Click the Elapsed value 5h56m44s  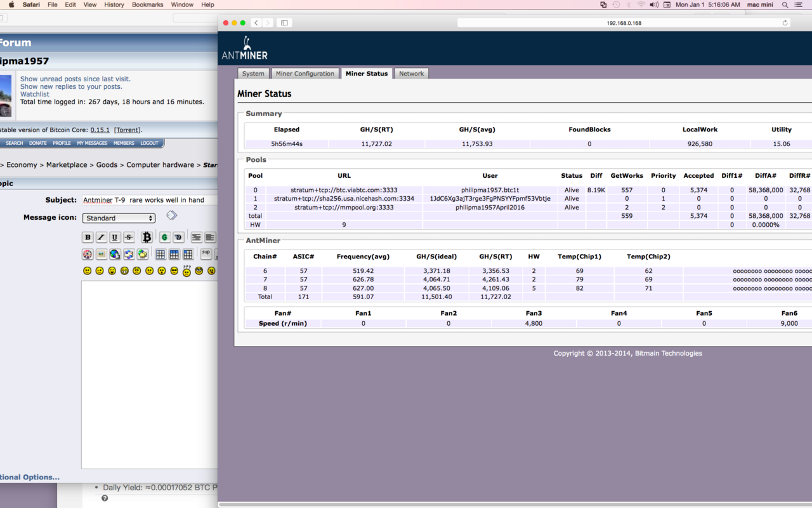[287, 144]
